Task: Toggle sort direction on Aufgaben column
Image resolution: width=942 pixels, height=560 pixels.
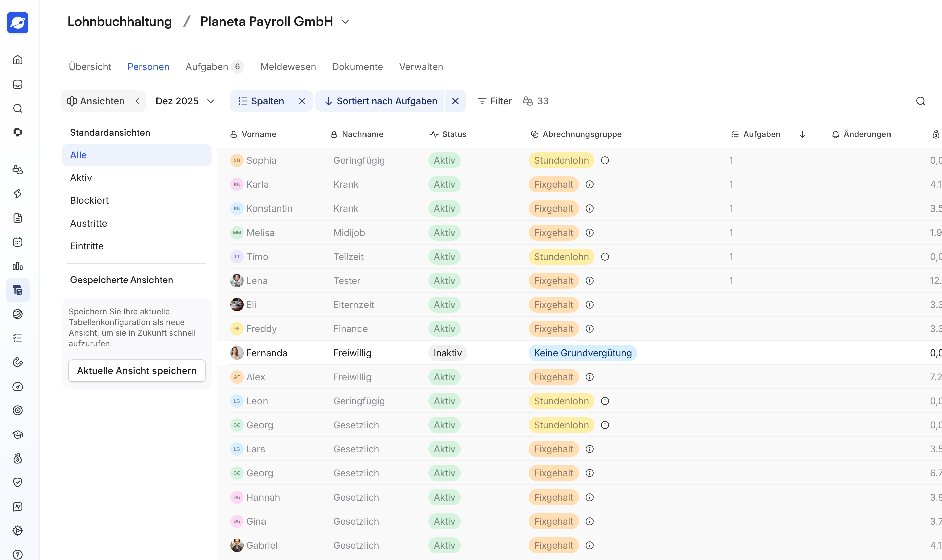Action: [x=802, y=134]
